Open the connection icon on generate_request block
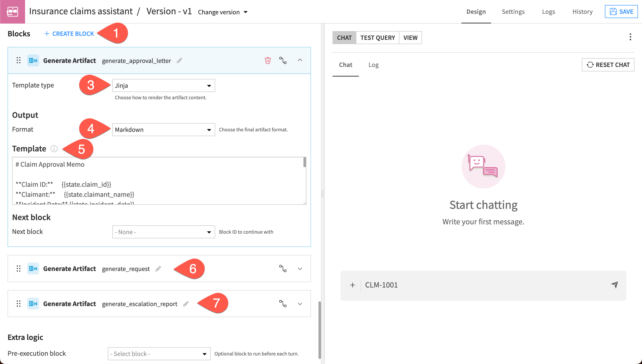642x364 pixels. tap(283, 268)
